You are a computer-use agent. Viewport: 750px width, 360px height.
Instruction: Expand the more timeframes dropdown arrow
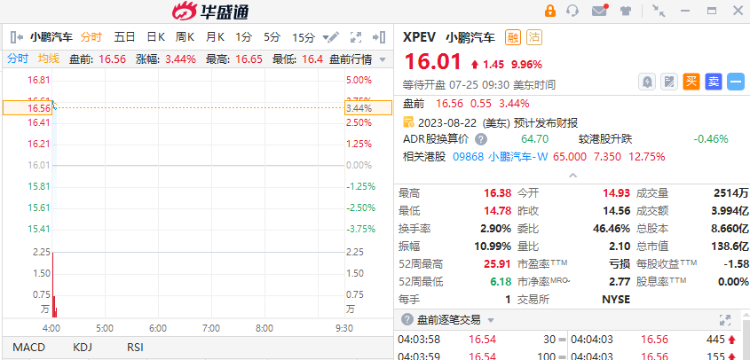[x=326, y=37]
